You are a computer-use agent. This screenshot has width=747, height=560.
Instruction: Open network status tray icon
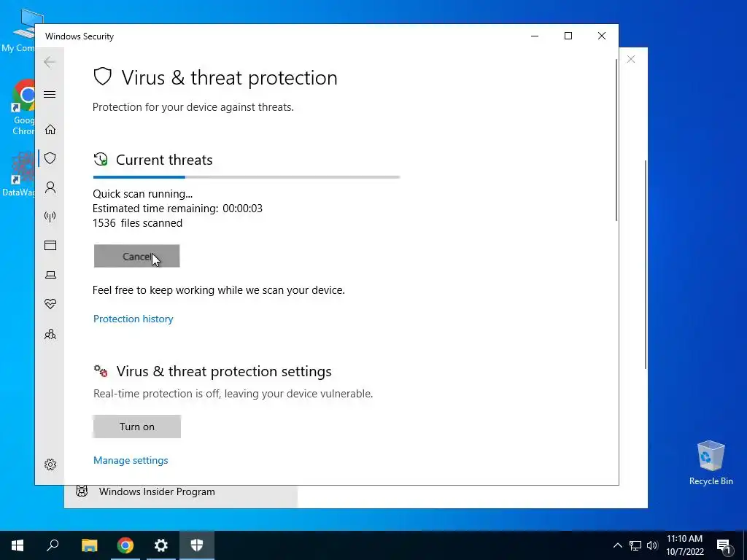coord(635,545)
